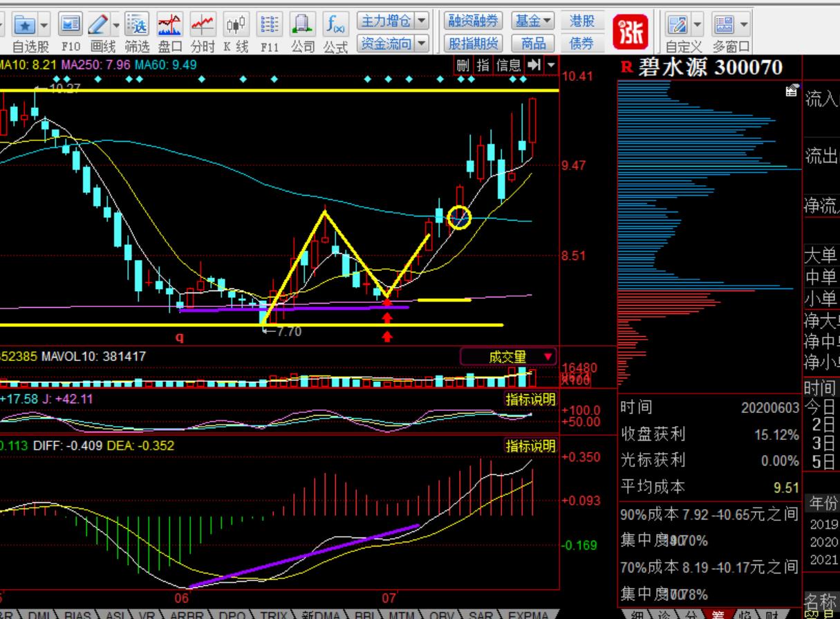Open the 公式 formula manager icon

point(335,26)
